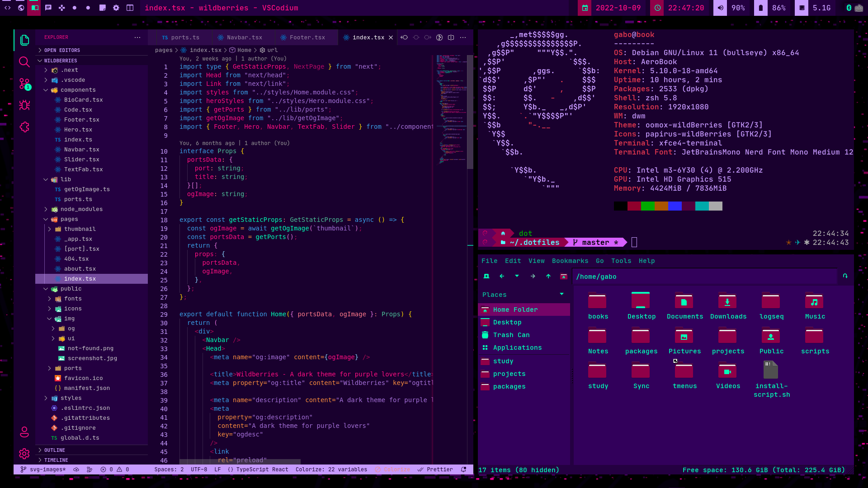This screenshot has width=868, height=488.
Task: Toggle the Colorize status bar item
Action: coord(392,469)
